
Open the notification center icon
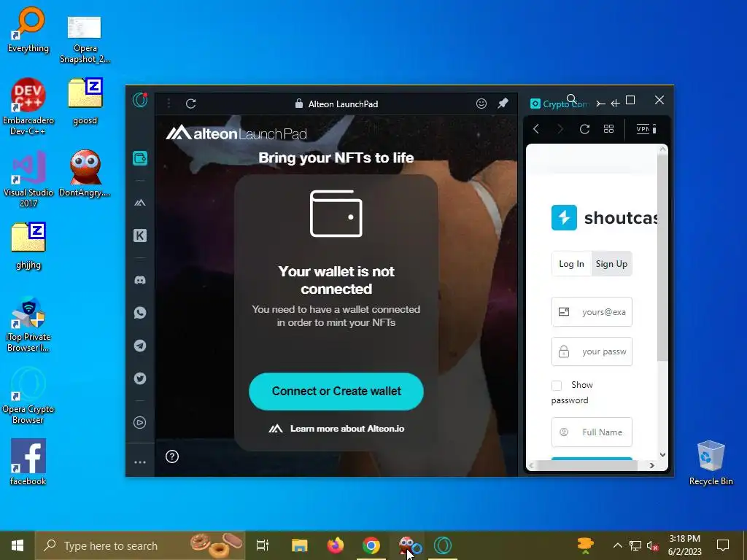coord(723,545)
